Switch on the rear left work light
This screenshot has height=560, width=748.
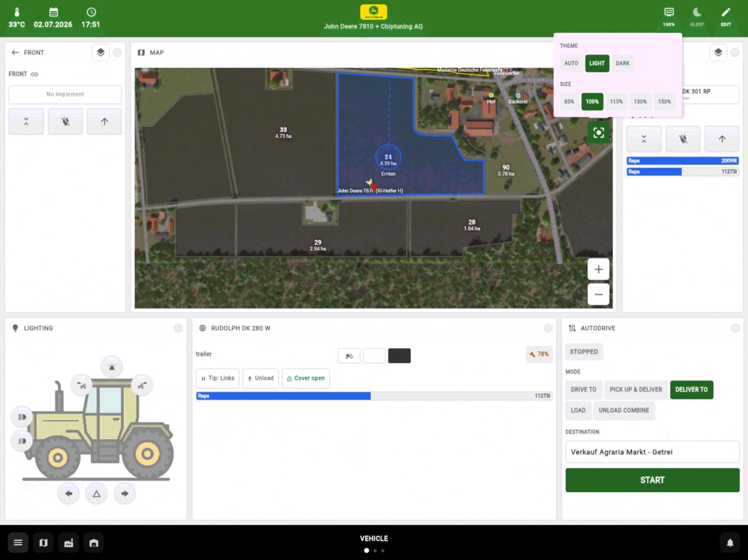pos(82,385)
